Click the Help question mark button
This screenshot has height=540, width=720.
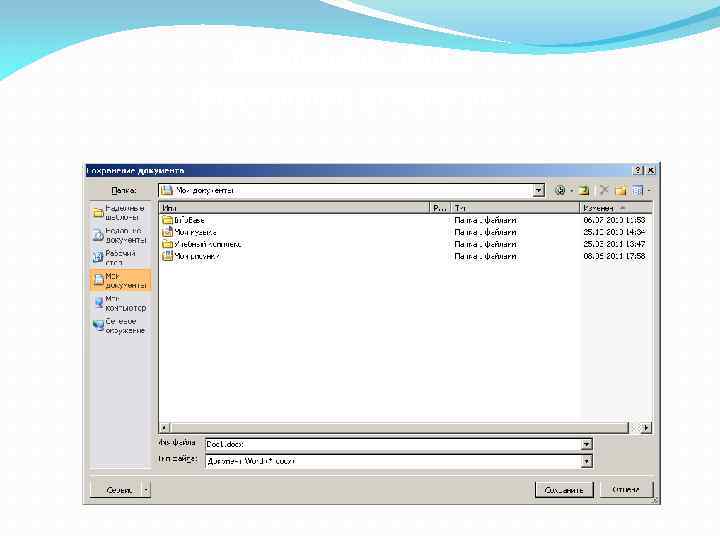pos(638,170)
